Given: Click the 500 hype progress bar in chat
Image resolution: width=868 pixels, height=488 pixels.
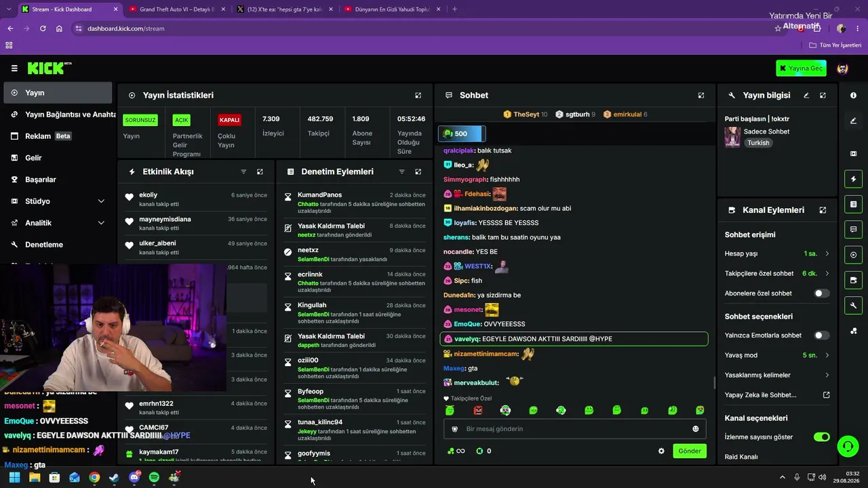Looking at the screenshot, I should click(x=462, y=134).
